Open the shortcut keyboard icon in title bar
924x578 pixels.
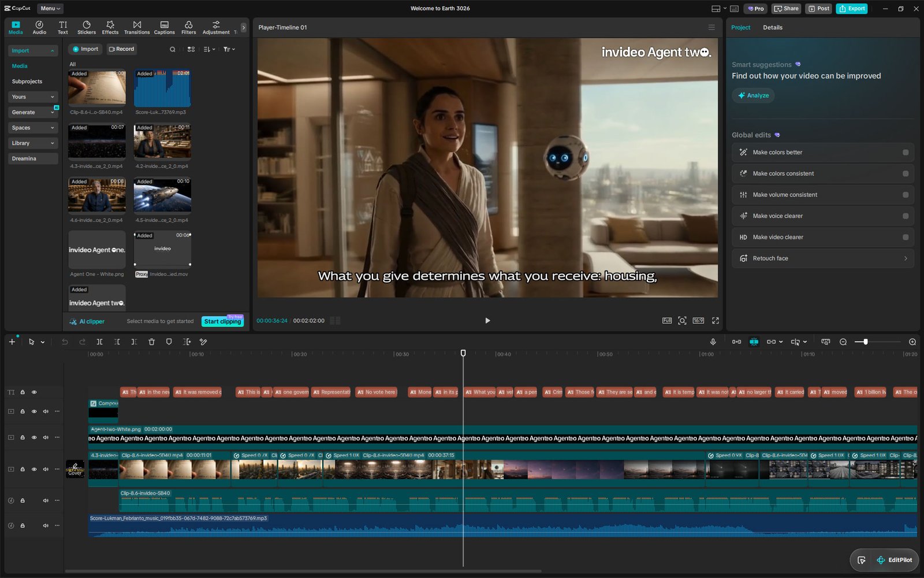734,9
